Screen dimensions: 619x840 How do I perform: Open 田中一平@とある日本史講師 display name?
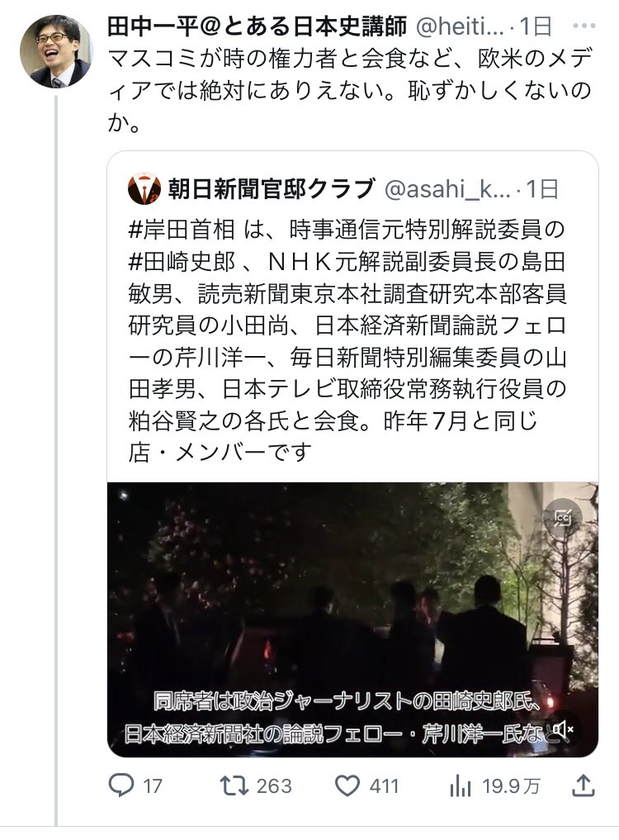pyautogui.click(x=257, y=26)
